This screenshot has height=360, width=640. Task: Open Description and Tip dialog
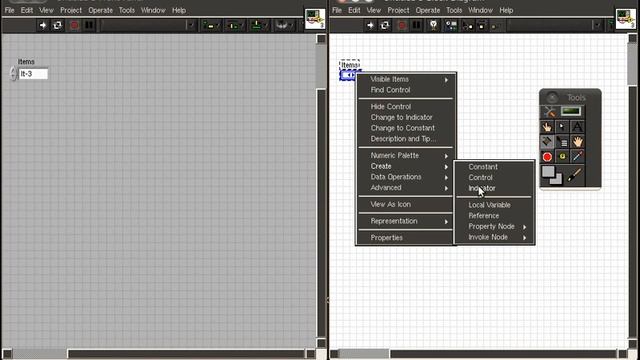point(403,139)
